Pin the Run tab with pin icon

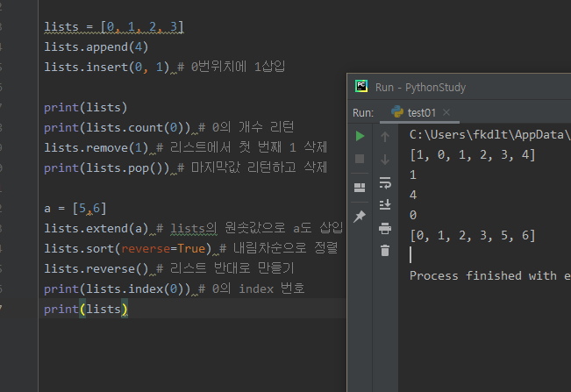coord(360,217)
